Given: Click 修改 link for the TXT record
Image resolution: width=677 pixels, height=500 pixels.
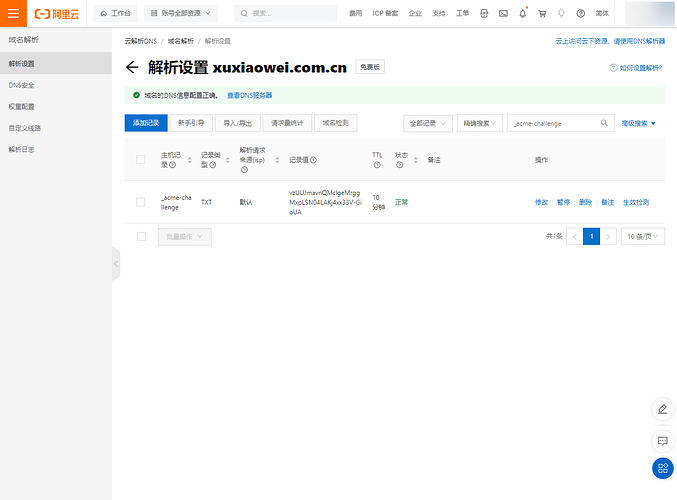Looking at the screenshot, I should click(541, 202).
